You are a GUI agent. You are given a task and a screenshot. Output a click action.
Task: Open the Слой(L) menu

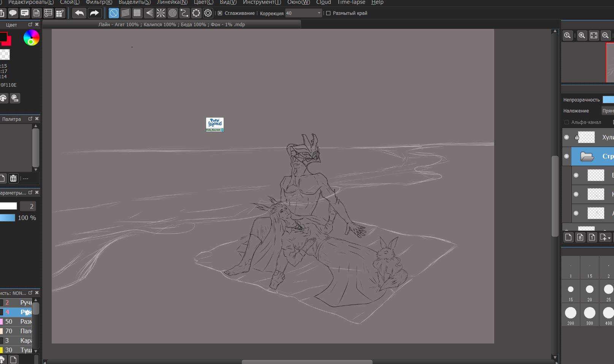(70, 2)
